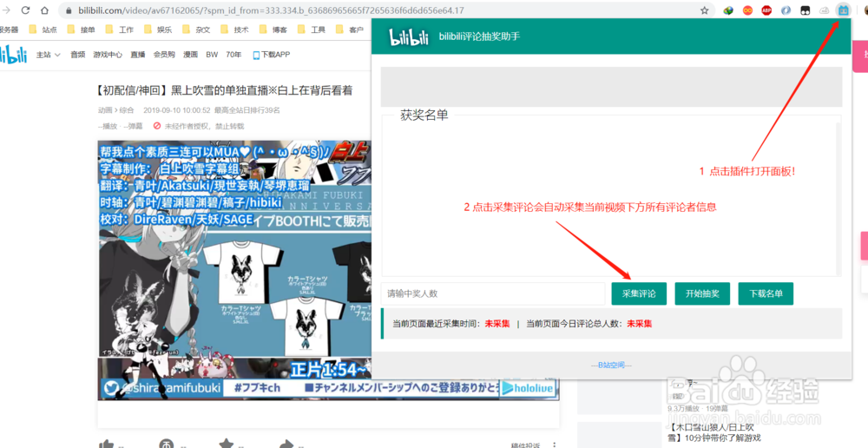The image size is (868, 448).
Task: Go to the browser home page
Action: pos(44,10)
